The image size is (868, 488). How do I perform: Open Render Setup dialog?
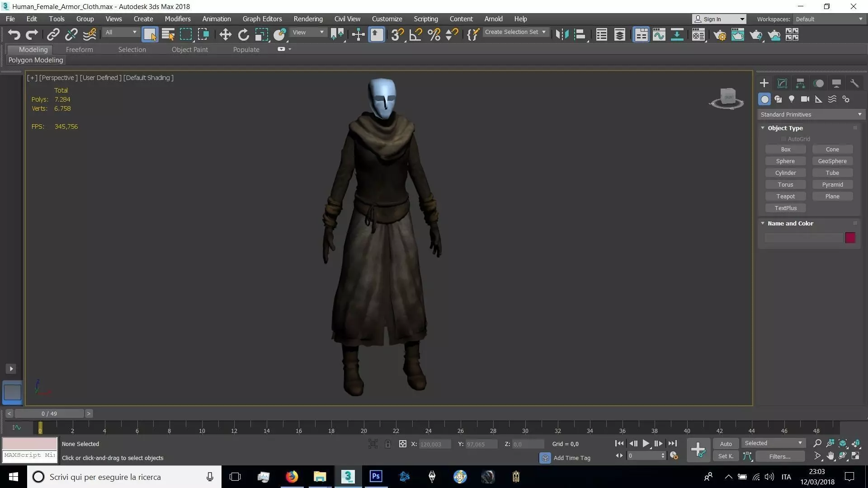719,35
